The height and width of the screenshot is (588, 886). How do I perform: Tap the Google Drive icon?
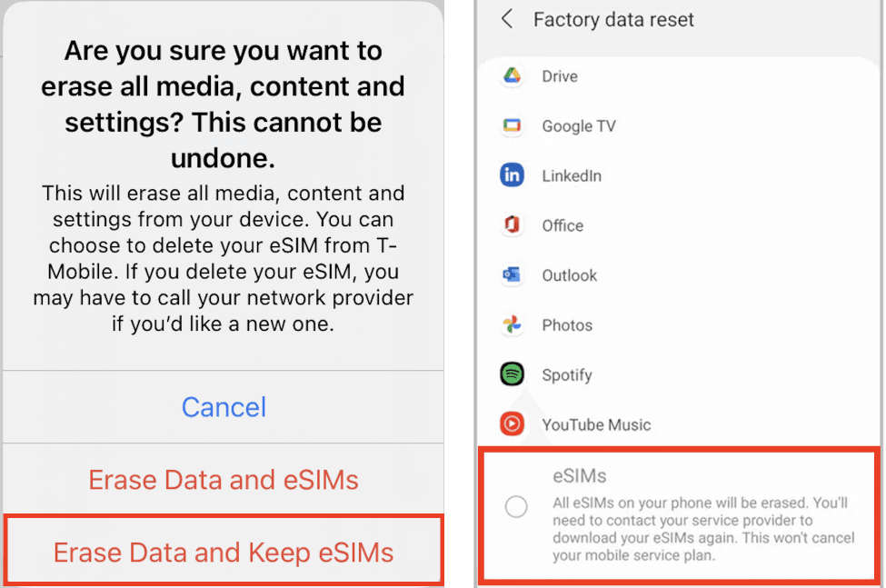tap(512, 75)
